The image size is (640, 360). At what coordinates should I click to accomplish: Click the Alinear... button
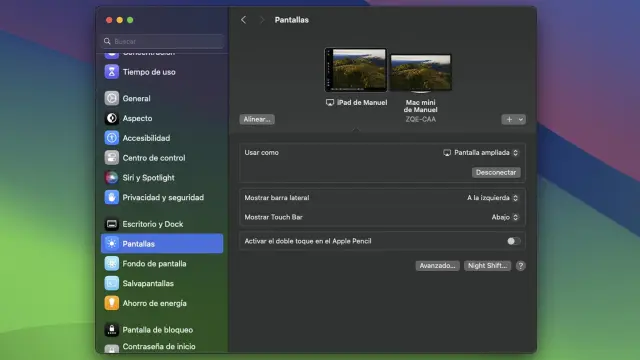(257, 120)
